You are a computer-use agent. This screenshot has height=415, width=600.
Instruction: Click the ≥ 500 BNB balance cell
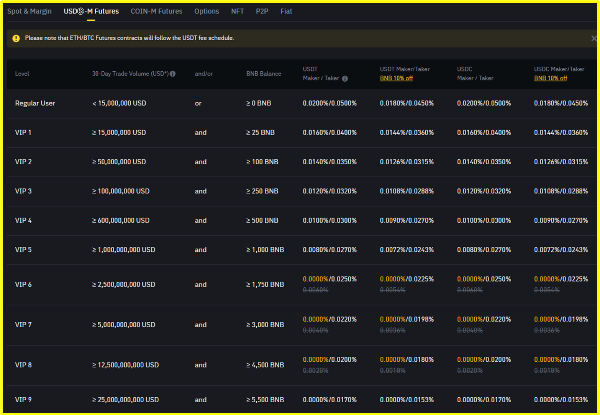pyautogui.click(x=262, y=221)
